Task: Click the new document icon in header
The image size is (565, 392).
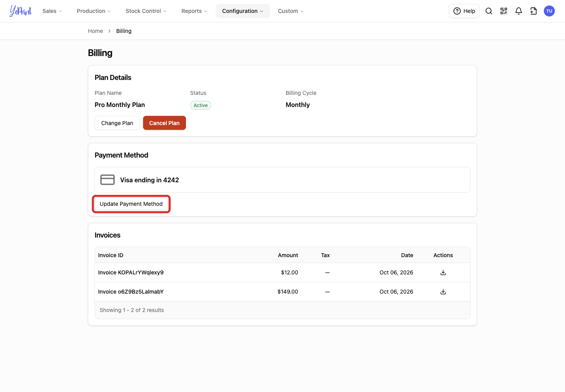Action: [534, 11]
